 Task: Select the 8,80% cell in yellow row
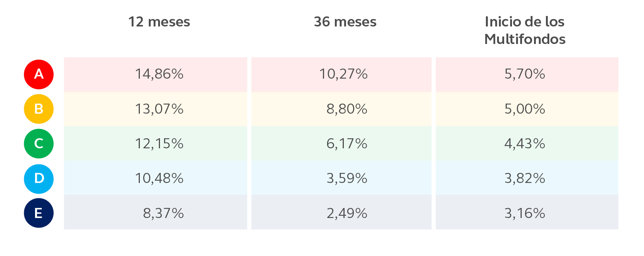tap(347, 109)
